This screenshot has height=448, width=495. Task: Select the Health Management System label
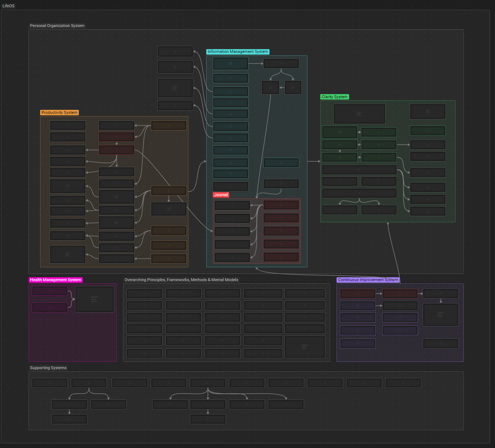click(55, 280)
